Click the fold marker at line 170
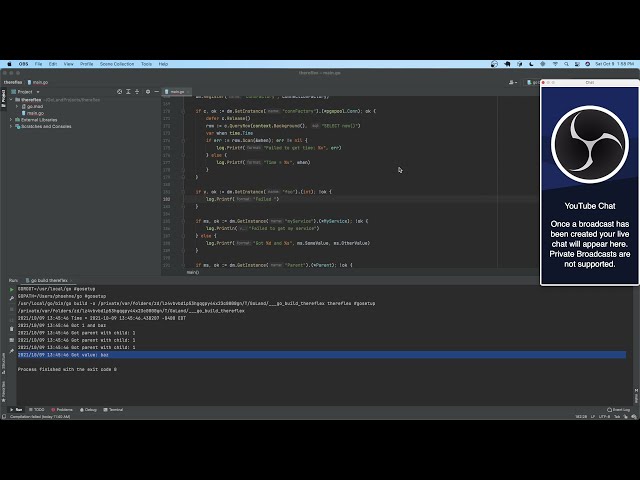The height and width of the screenshot is (480, 640). 183,111
